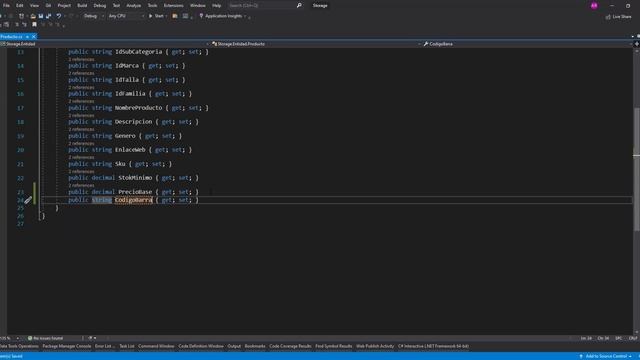Open the Edit menu
Screen dimensions: 640x360
tap(20, 5)
